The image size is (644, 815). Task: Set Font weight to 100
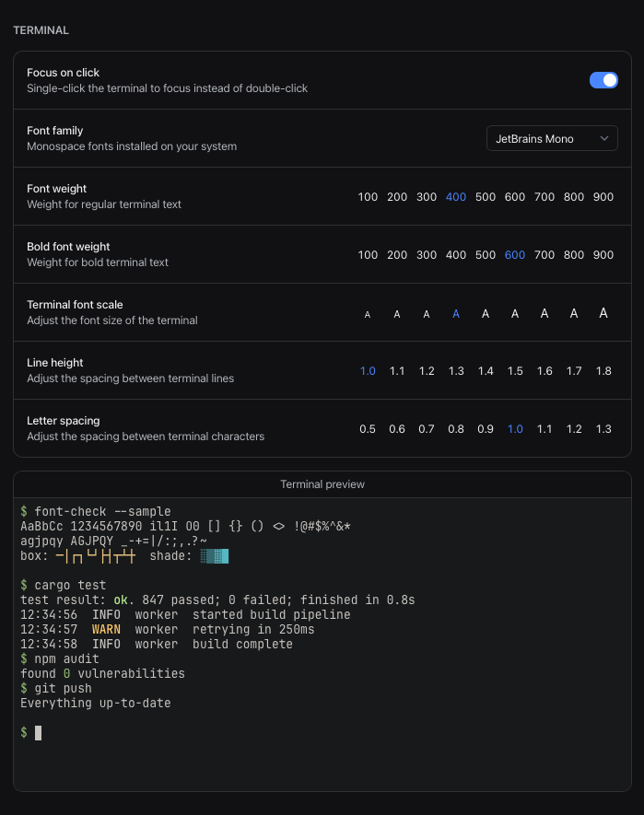368,197
